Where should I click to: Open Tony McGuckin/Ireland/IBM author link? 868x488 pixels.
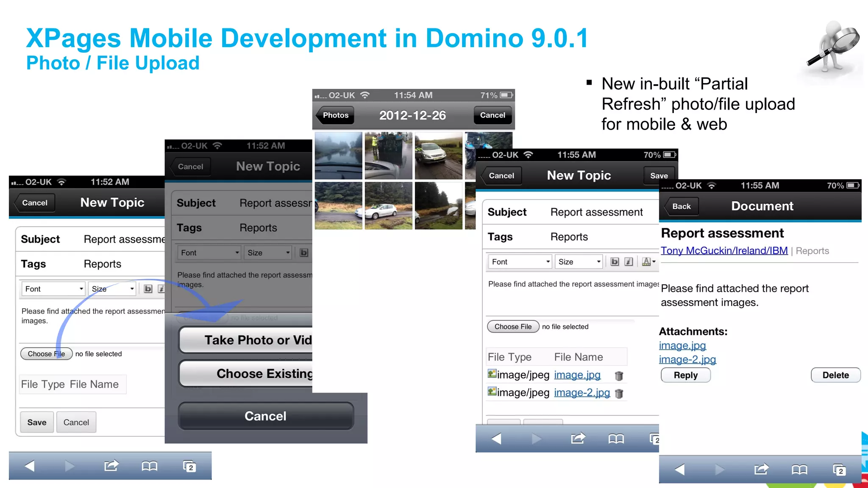(x=724, y=251)
